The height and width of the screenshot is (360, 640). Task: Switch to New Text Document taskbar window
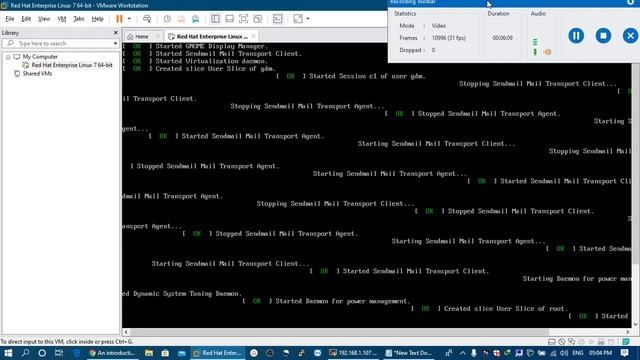[409, 353]
